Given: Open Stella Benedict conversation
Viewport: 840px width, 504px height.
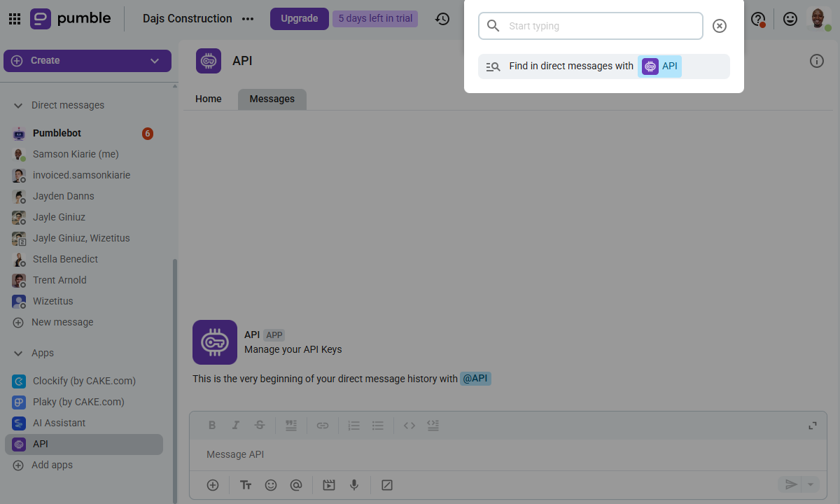Looking at the screenshot, I should coord(85,259).
